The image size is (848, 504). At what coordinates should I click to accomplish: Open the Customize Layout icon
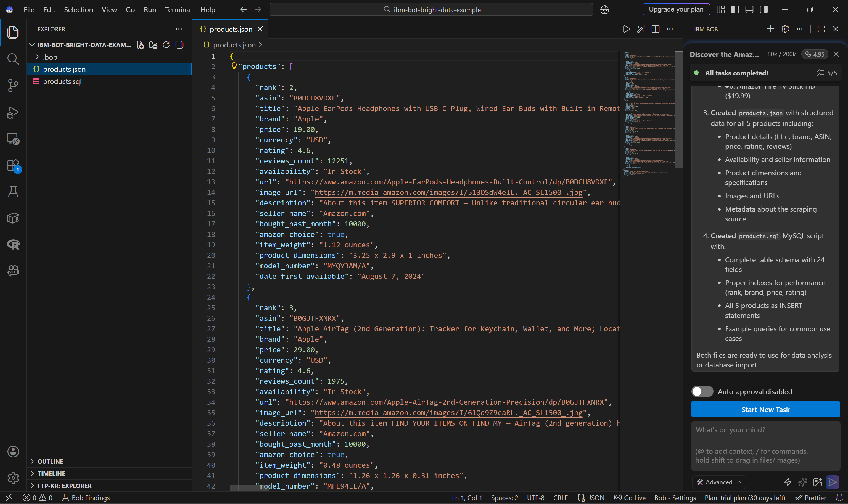[720, 9]
